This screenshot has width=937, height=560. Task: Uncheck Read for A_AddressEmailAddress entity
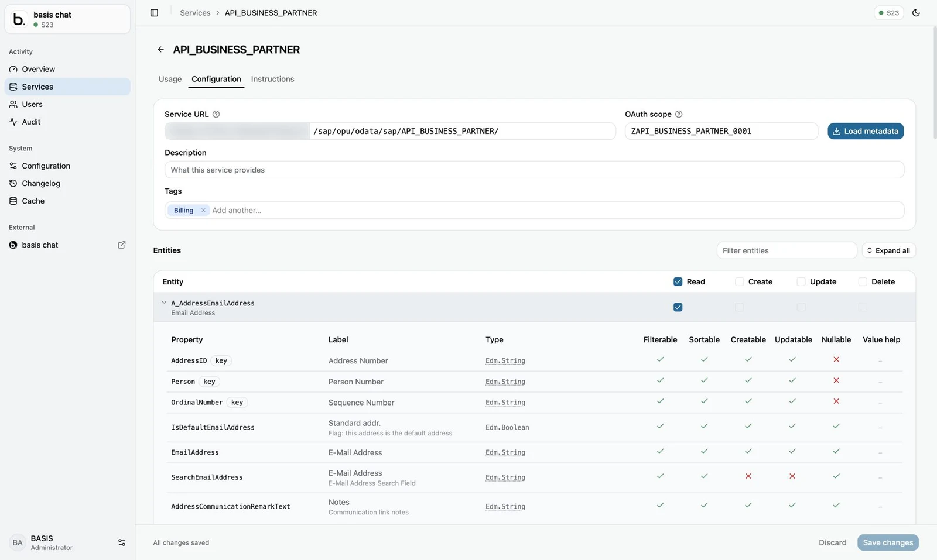pyautogui.click(x=678, y=307)
